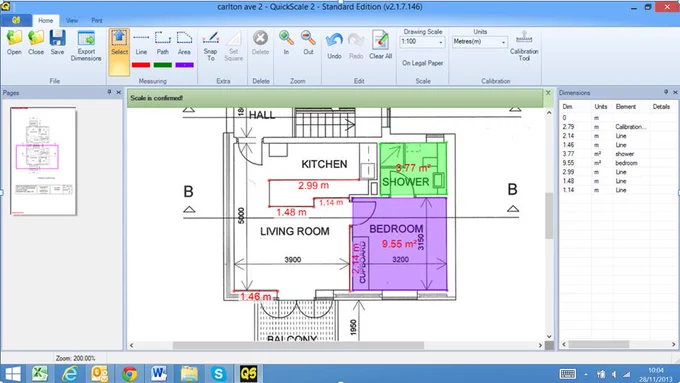
Task: Click the Units column header
Action: tap(601, 107)
